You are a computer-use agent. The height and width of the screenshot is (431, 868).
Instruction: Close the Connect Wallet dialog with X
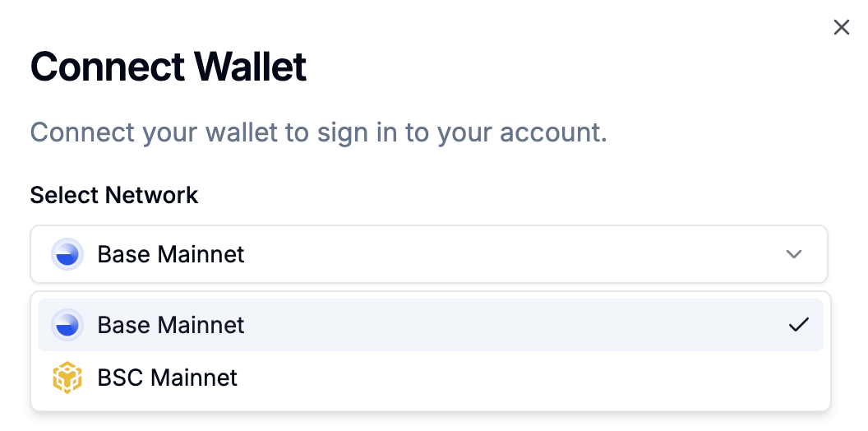842,27
